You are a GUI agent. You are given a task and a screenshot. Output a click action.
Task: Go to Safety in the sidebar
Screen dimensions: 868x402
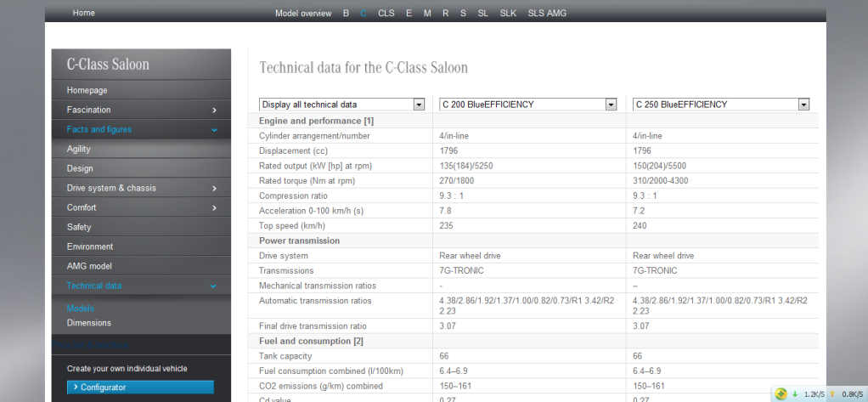click(x=79, y=227)
